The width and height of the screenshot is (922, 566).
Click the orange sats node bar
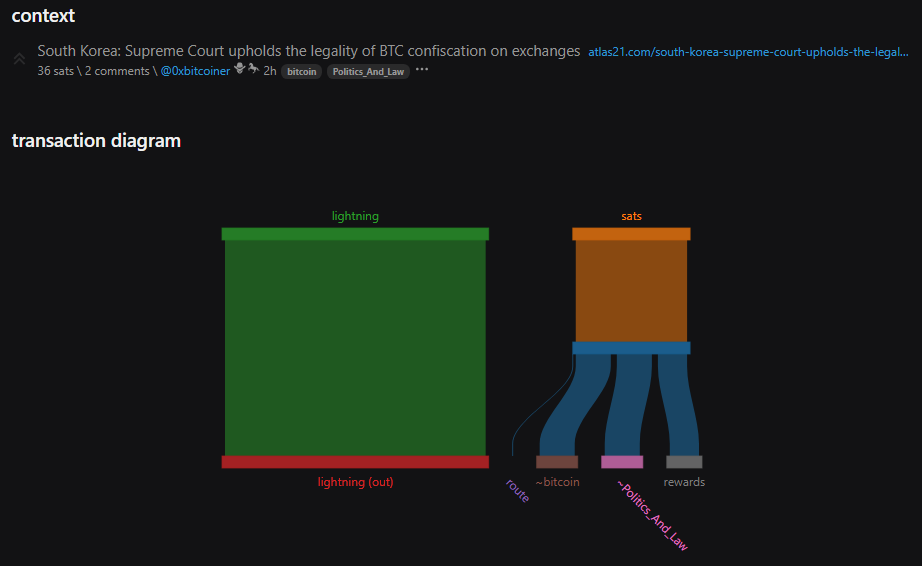[x=631, y=234]
